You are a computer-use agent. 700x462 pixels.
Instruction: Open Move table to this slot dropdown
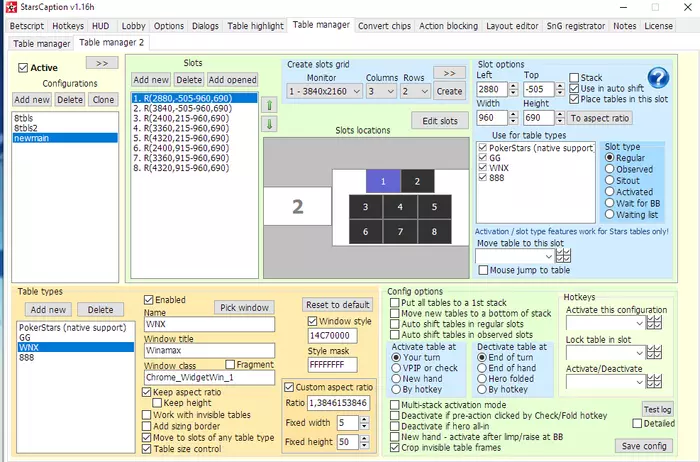click(515, 257)
